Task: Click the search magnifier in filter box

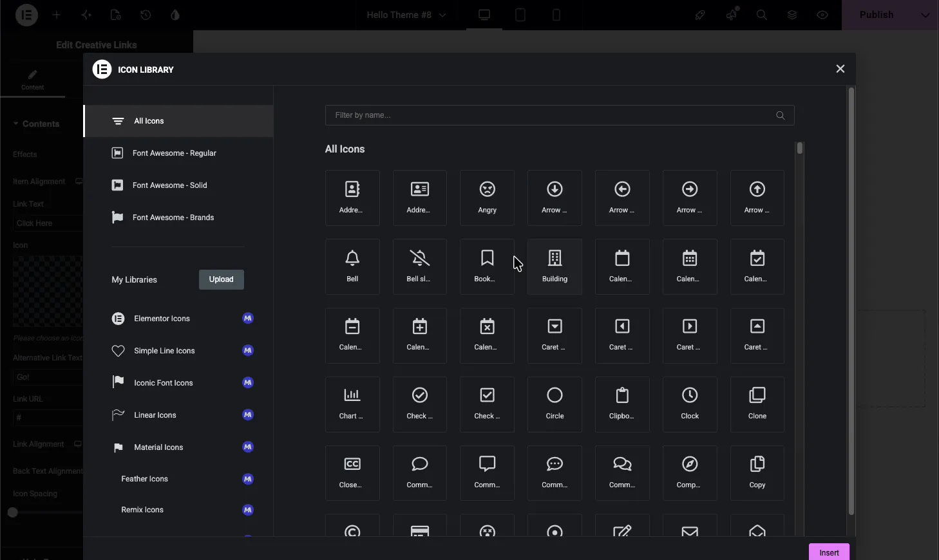Action: (x=781, y=115)
